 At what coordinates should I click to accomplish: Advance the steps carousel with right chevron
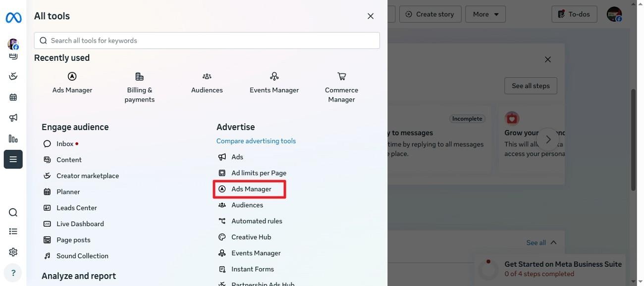click(x=548, y=140)
